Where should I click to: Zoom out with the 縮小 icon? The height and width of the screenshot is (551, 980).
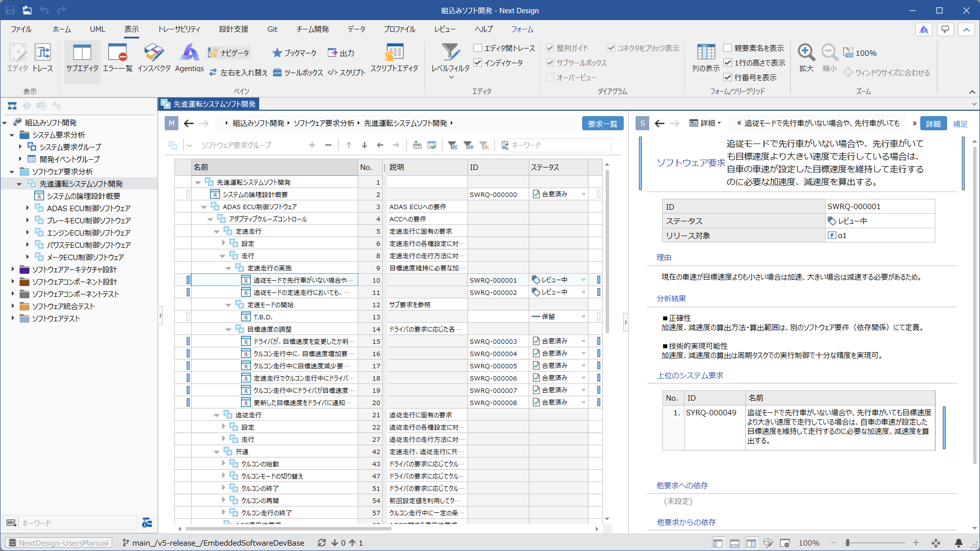(x=829, y=58)
